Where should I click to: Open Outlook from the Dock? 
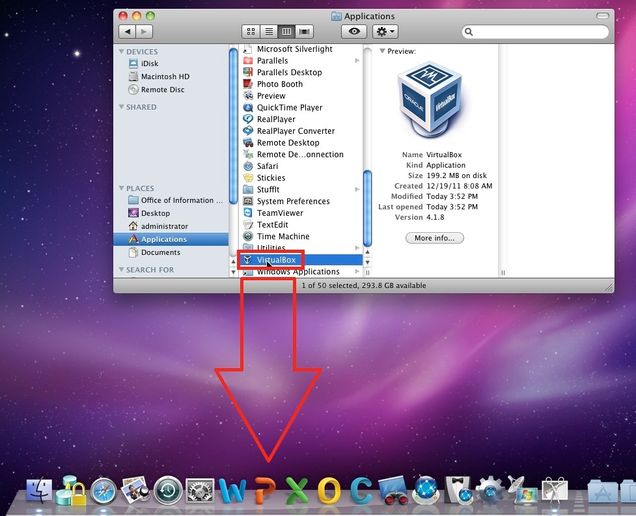click(329, 490)
